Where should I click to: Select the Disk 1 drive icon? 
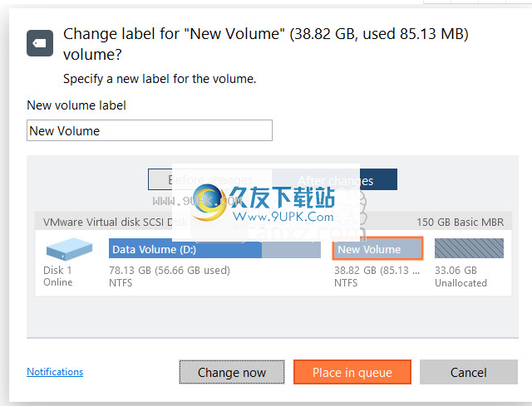click(x=69, y=249)
